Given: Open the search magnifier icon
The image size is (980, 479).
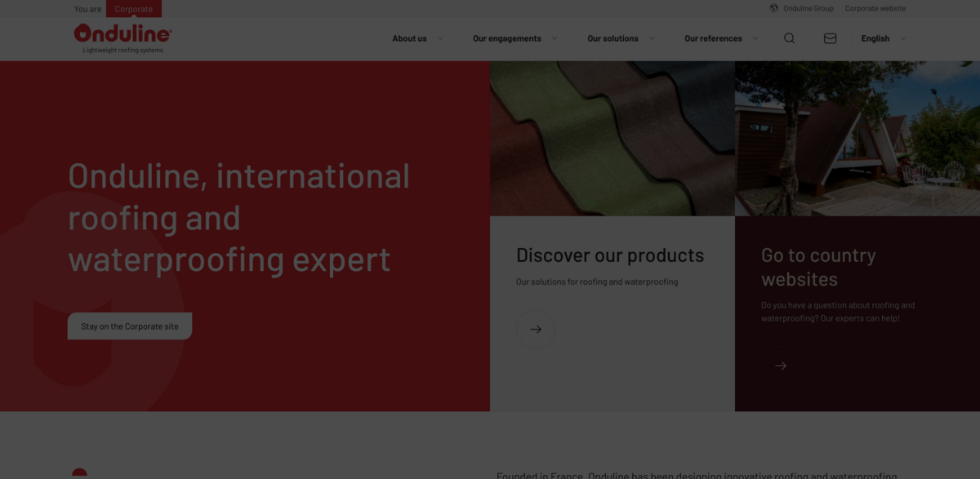Looking at the screenshot, I should [789, 38].
